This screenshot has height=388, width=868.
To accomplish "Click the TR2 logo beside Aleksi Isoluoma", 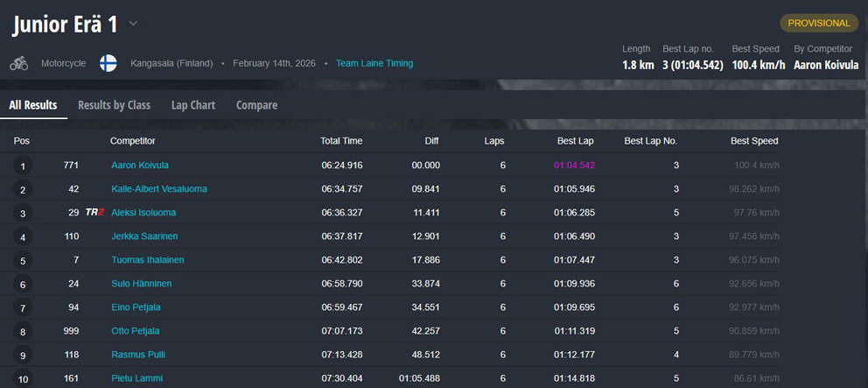I will pos(94,213).
